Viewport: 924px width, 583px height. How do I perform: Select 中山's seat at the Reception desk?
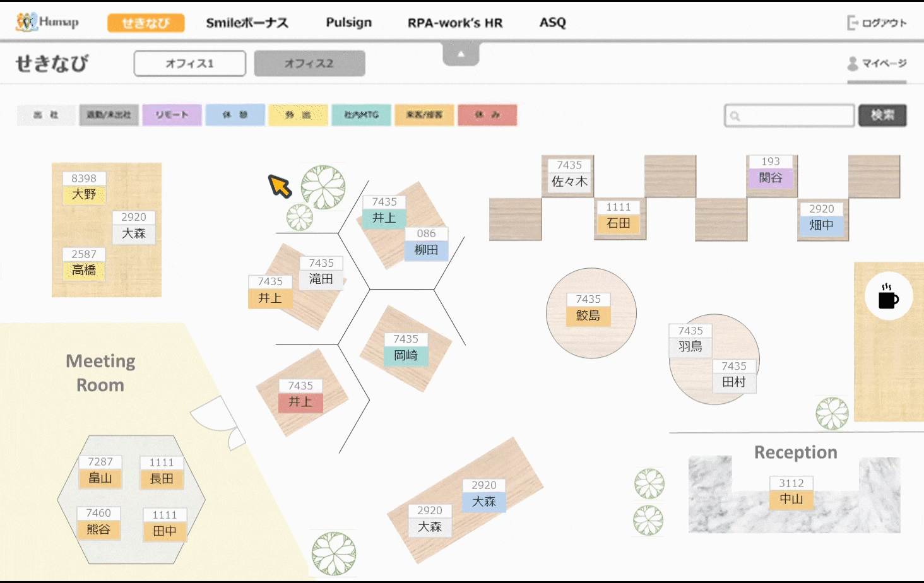click(x=791, y=499)
